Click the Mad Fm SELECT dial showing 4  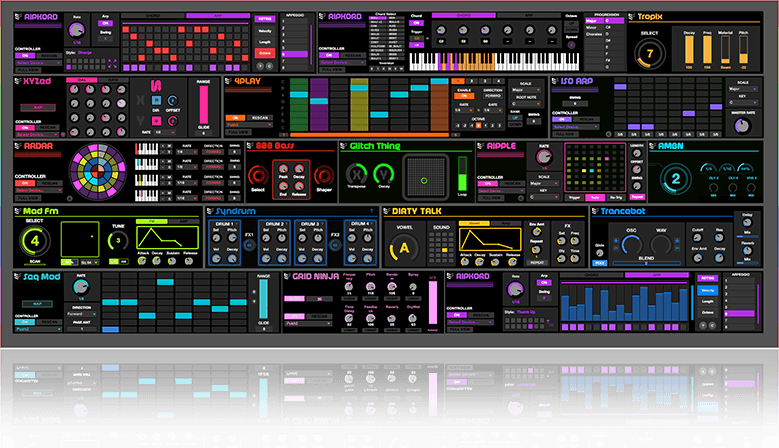pos(35,241)
